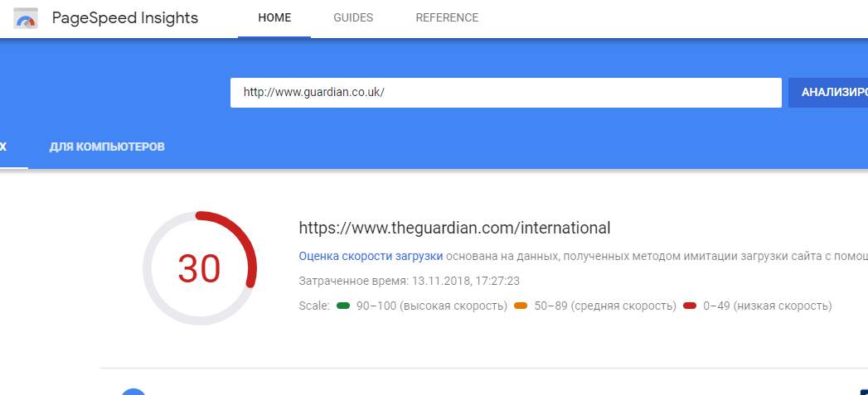The image size is (868, 395).
Task: Open the GUIDES tab
Action: click(353, 17)
